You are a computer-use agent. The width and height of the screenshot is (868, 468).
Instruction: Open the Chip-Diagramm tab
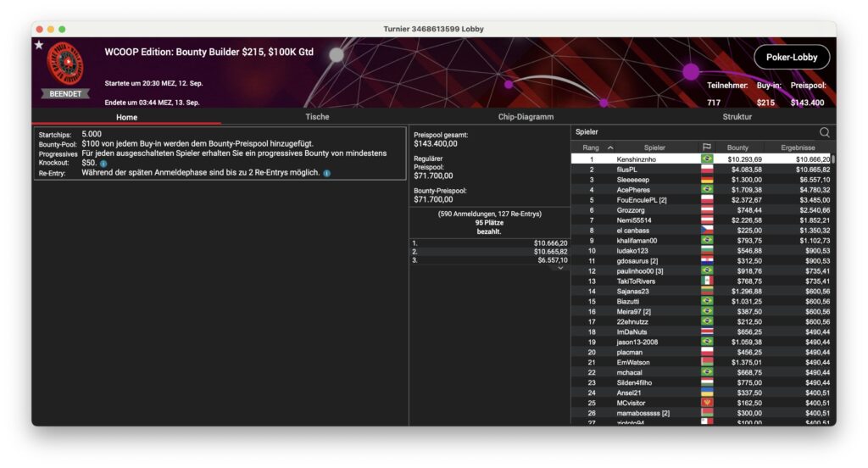(x=526, y=117)
